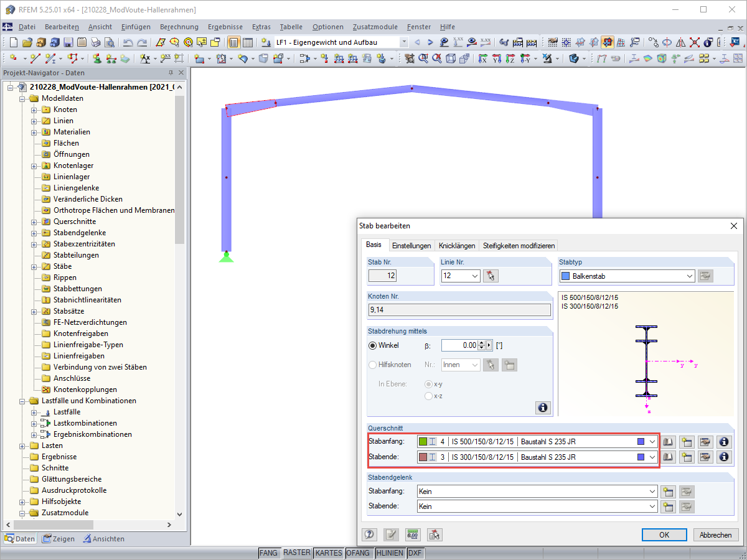Open Stabende Stabendgelenk Kein dropdown
Image resolution: width=747 pixels, height=560 pixels.
tap(652, 506)
